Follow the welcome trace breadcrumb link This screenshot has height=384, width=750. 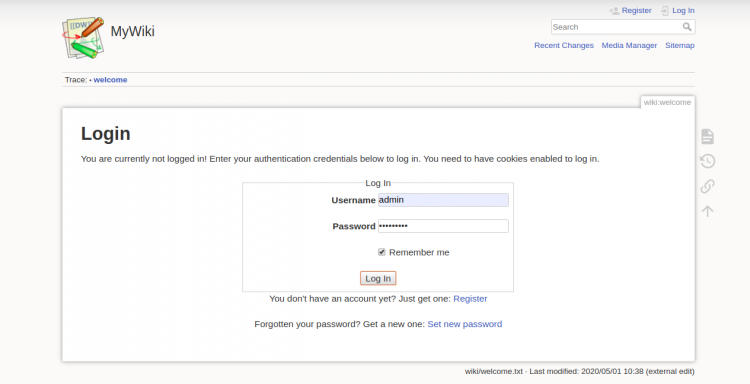(x=110, y=80)
